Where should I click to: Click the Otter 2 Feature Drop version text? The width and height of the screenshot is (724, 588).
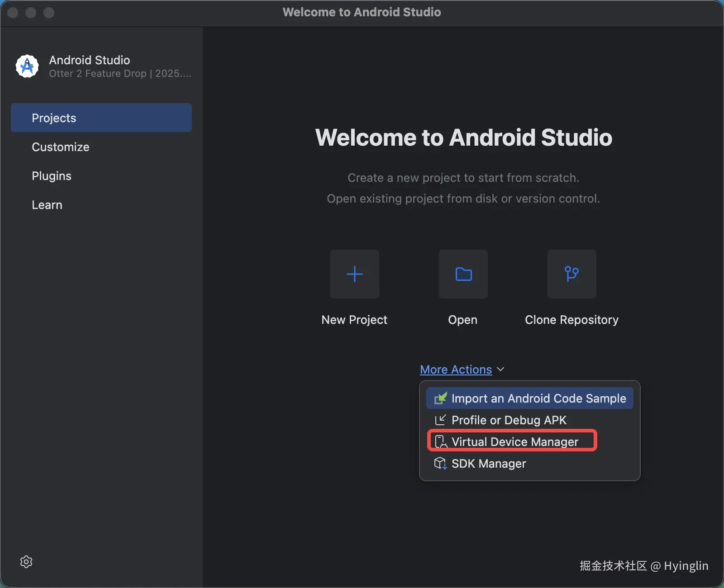point(120,74)
